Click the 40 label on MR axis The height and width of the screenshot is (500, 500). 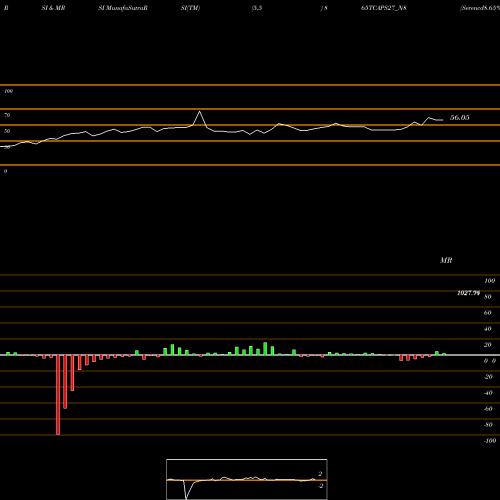tap(488, 329)
